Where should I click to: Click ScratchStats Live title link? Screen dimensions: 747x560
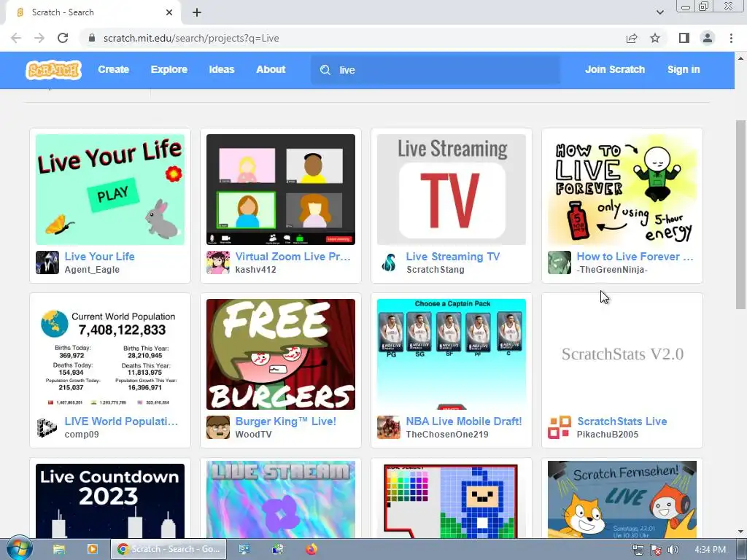pyautogui.click(x=622, y=421)
